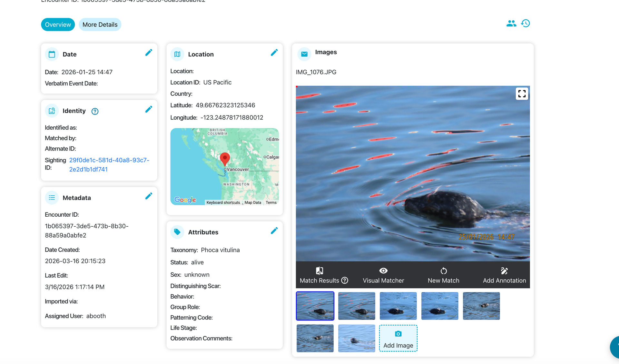Click Add Annotation on the image
This screenshot has width=619, height=364.
tap(504, 275)
